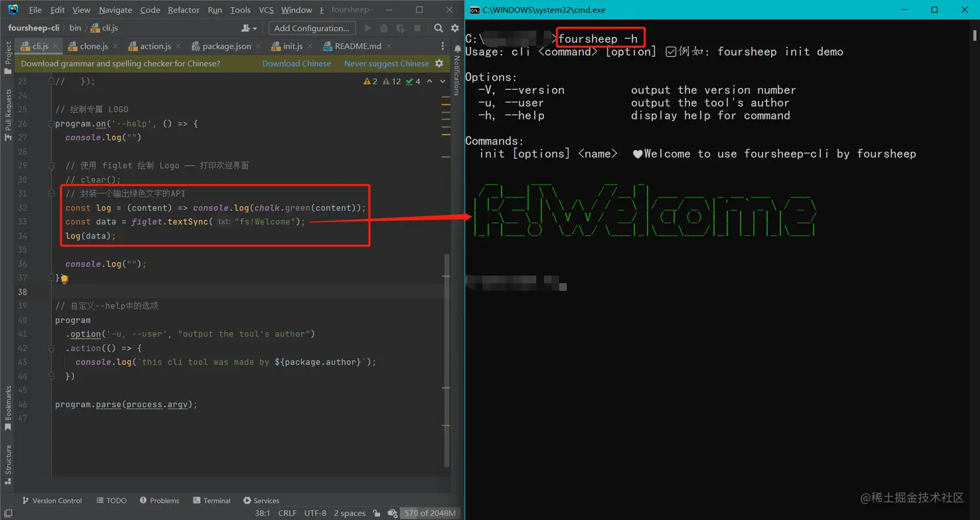Click foursheep-cli breadcrumb in navigation bar
This screenshot has height=520, width=980.
tap(34, 28)
